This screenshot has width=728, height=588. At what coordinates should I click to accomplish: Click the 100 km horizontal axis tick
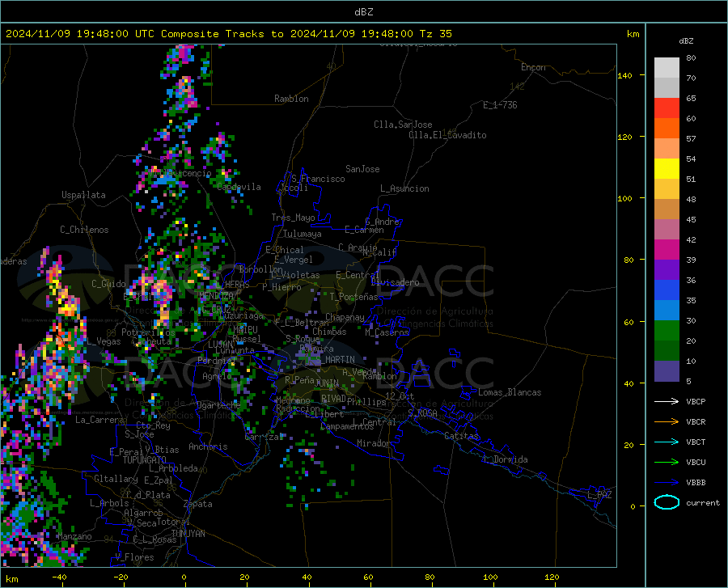tap(490, 577)
